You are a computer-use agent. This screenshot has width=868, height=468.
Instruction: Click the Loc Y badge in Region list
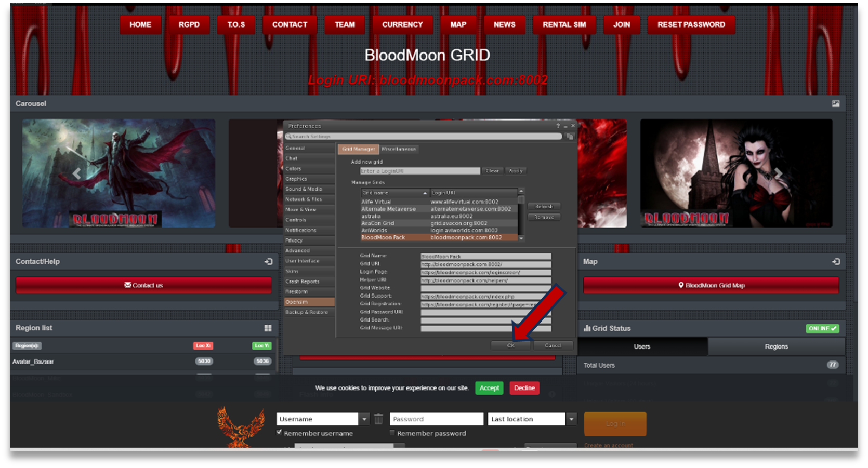[261, 346]
